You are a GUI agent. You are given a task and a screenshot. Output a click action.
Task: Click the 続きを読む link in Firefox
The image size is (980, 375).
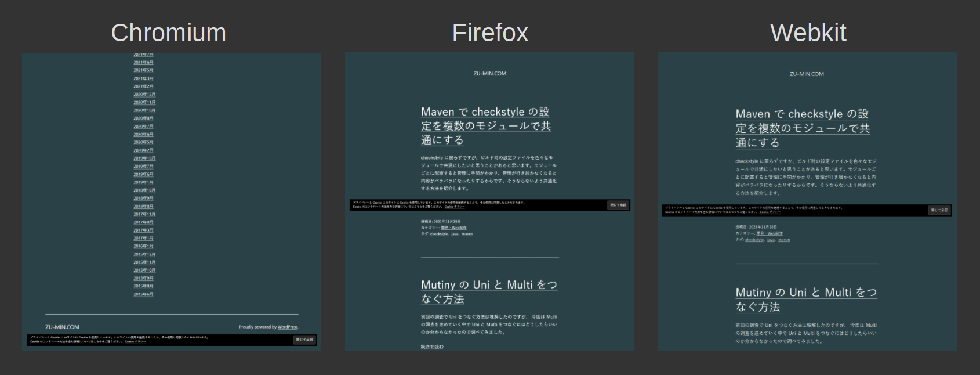point(432,347)
